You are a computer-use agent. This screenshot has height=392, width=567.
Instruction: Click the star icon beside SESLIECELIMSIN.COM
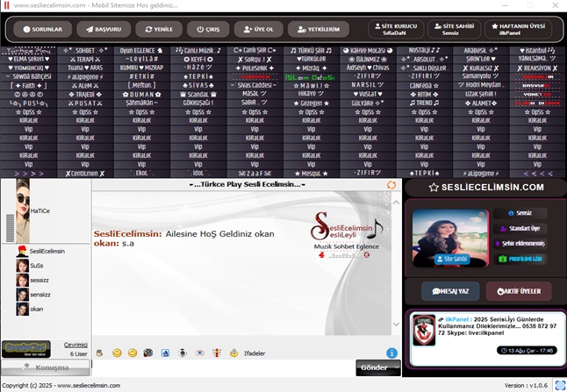pyautogui.click(x=433, y=188)
